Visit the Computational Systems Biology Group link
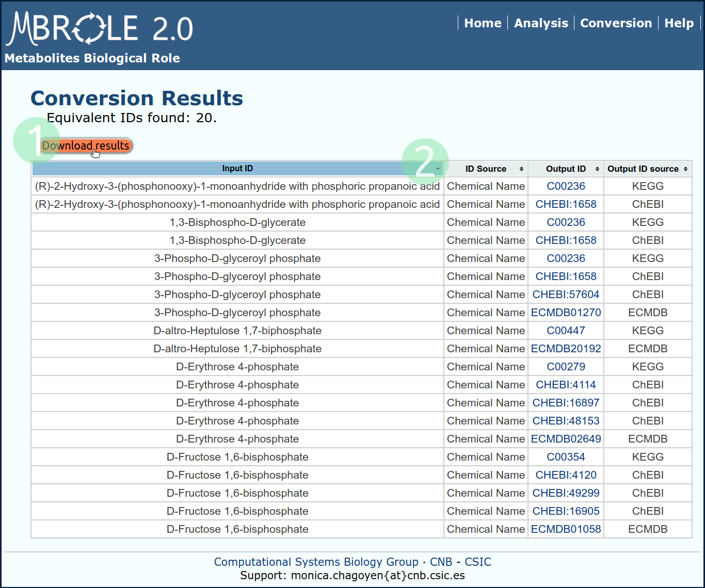 316,562
